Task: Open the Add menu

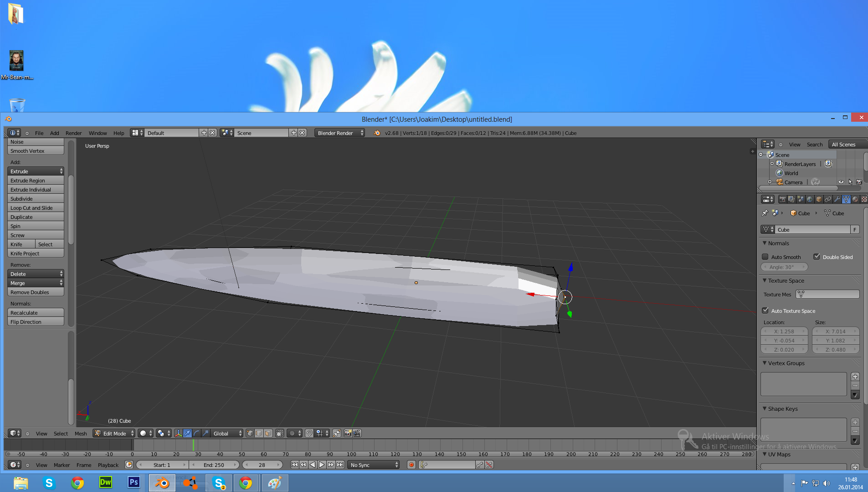Action: (x=54, y=133)
